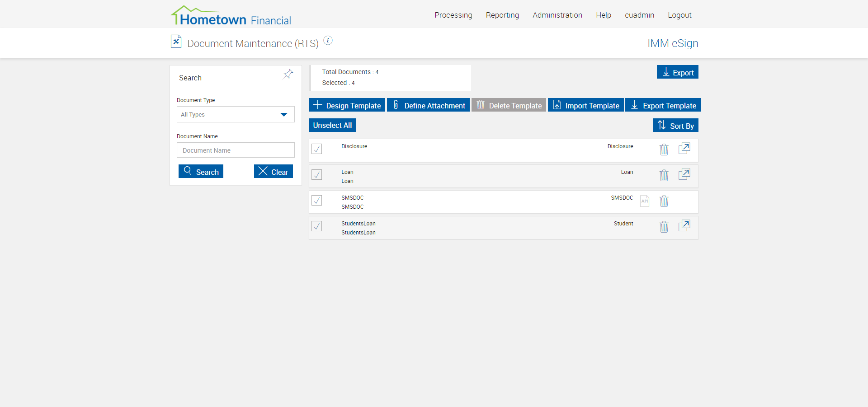Toggle the Loan document checkbox
Image resolution: width=868 pixels, height=407 pixels.
317,174
